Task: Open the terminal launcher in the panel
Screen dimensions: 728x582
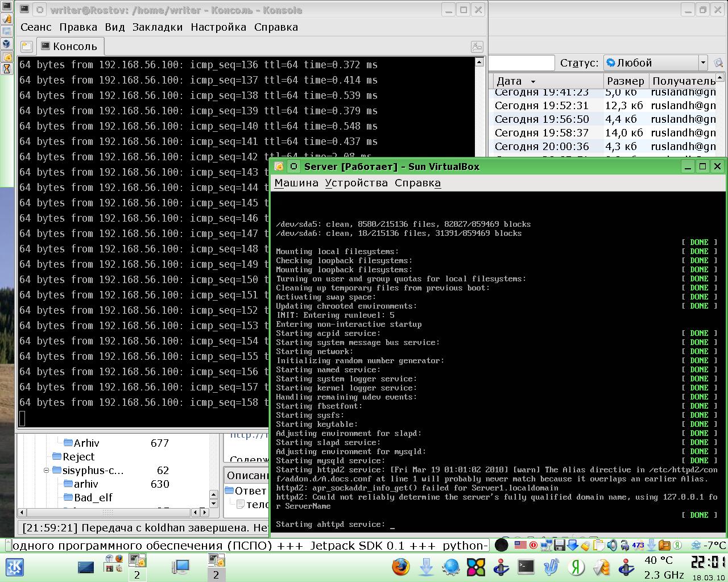Action: click(x=526, y=566)
